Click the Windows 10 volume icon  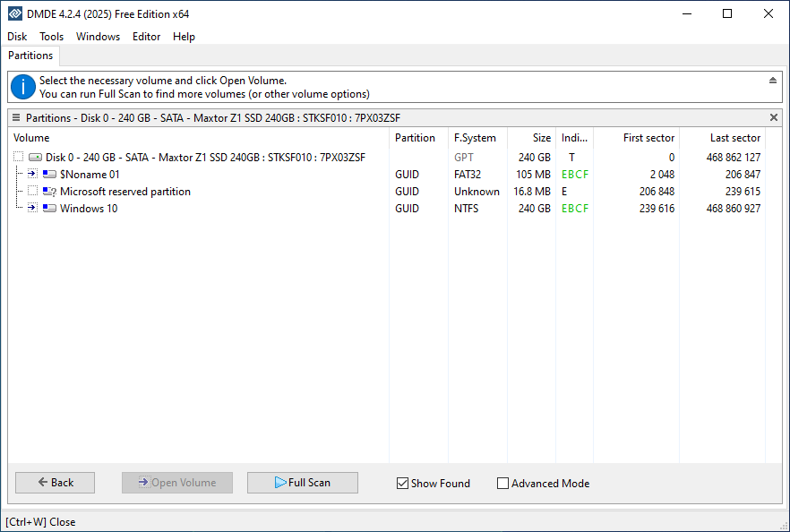coord(50,209)
